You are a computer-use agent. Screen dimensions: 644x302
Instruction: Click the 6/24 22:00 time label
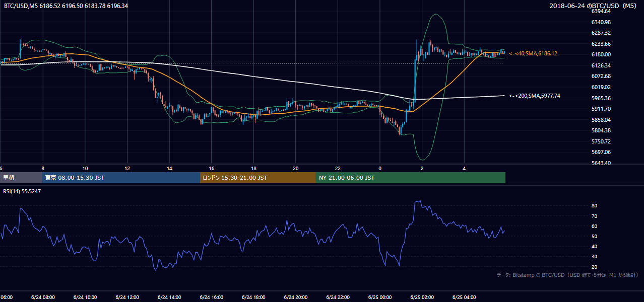[337, 297]
